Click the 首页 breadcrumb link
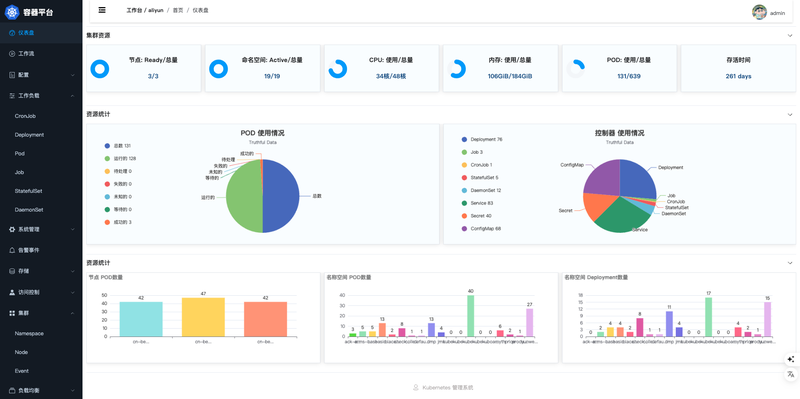800x399 pixels. (x=178, y=11)
